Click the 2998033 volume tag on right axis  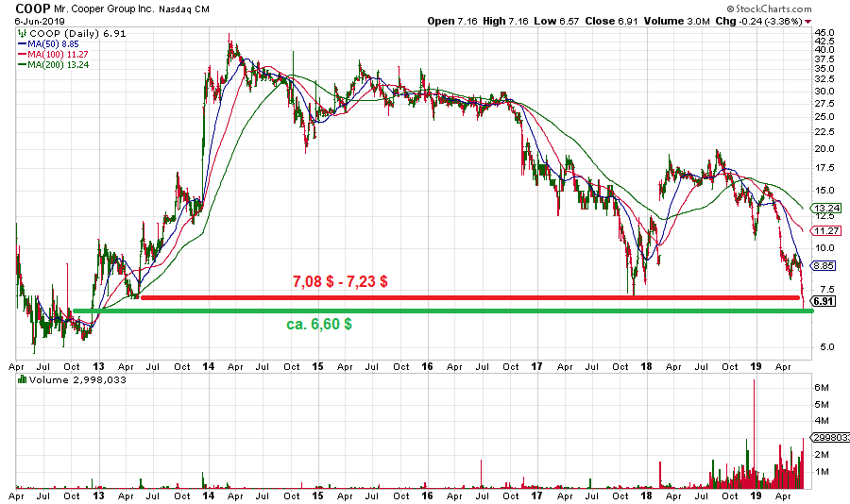[x=830, y=437]
